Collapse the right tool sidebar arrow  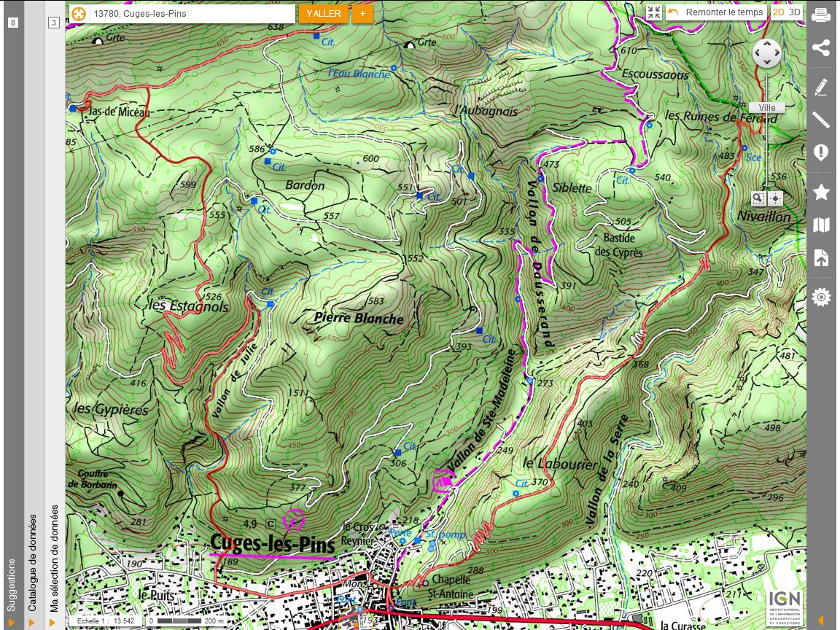coord(821,621)
